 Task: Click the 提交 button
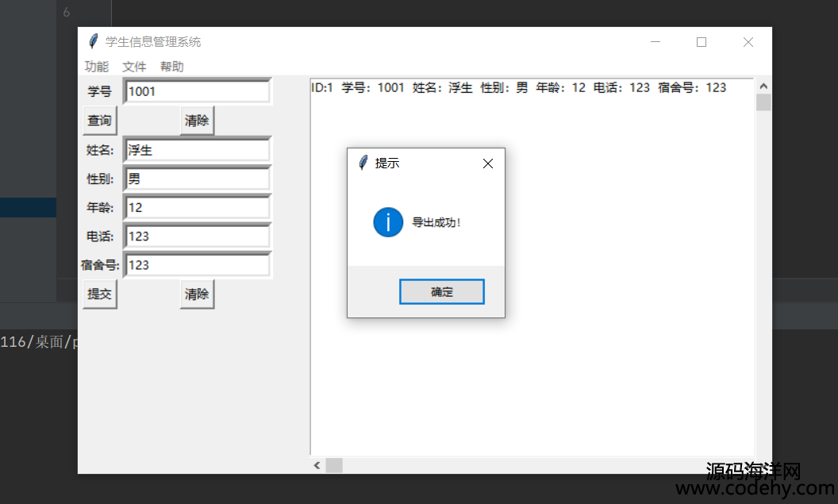[100, 294]
